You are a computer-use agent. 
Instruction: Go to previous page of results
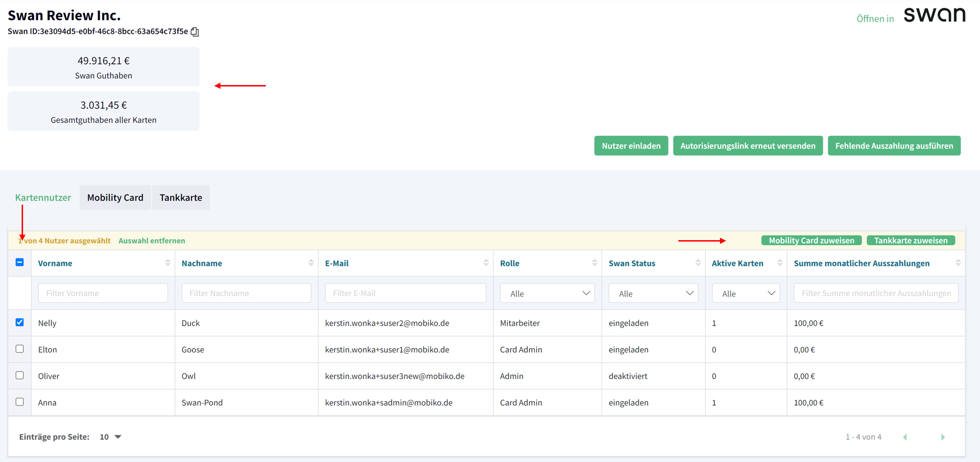905,437
